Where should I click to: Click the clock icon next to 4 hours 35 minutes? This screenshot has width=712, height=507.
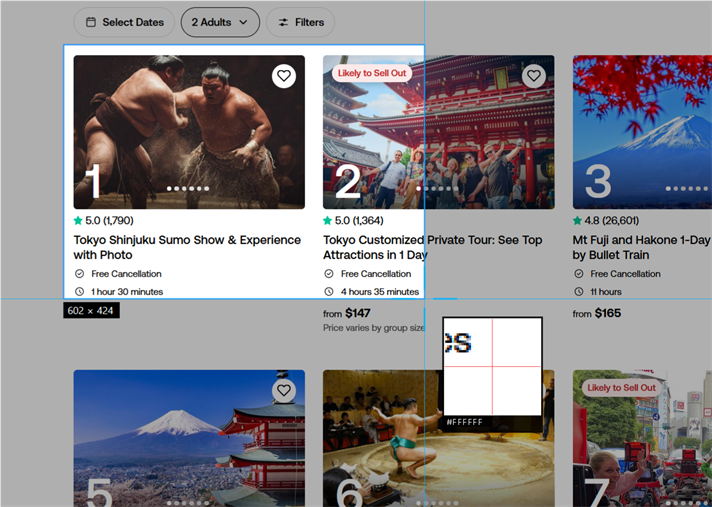pos(329,292)
